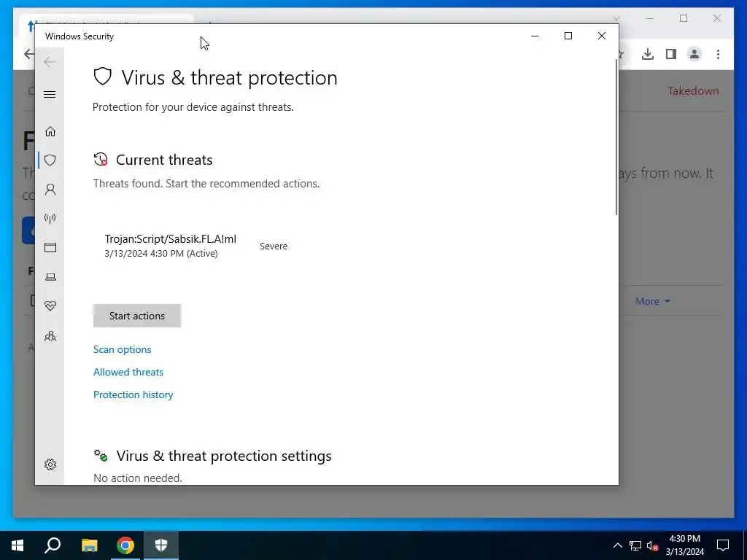Open File Explorer from taskbar

(89, 545)
